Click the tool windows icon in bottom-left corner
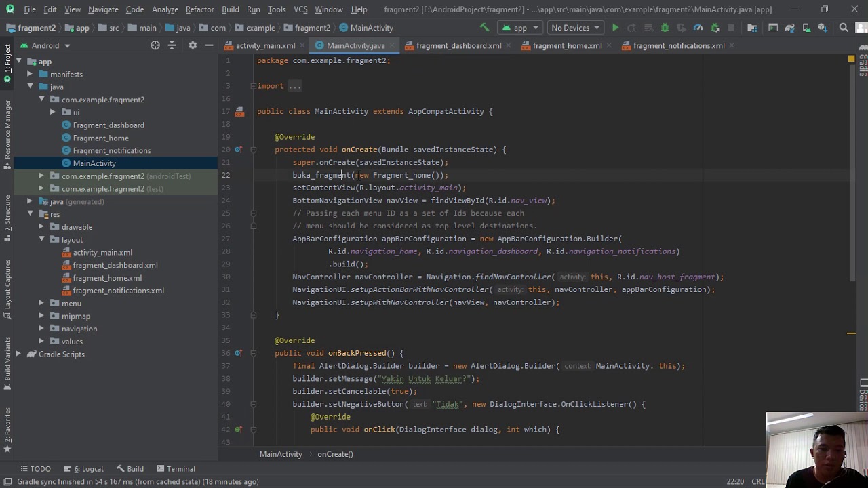 click(8, 481)
